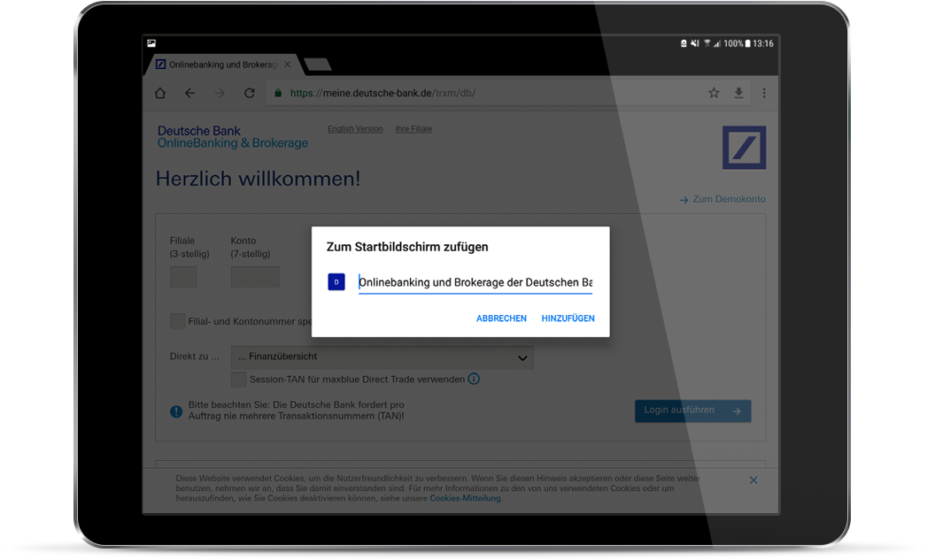Confirm with HINZUFÜGEN in the dialog
927x560 pixels.
point(568,318)
